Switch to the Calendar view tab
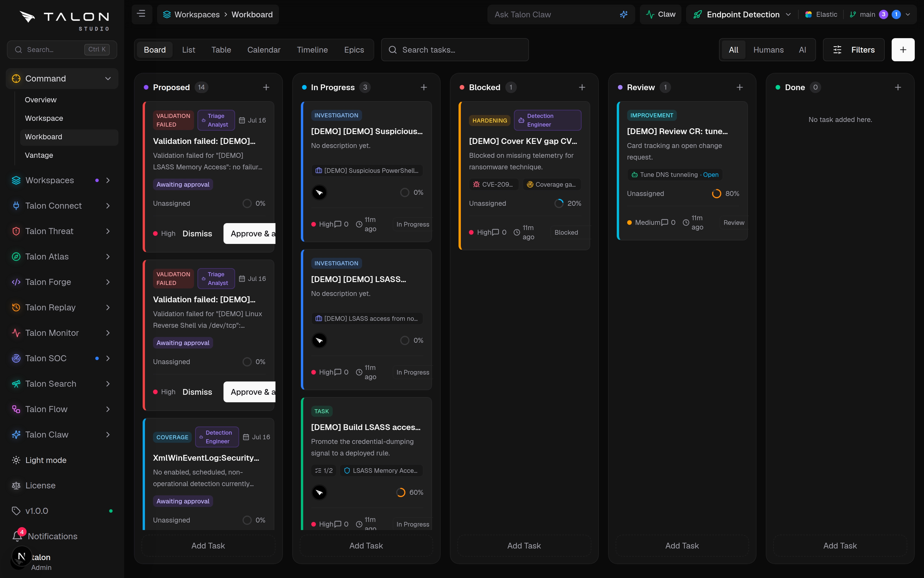 click(264, 50)
